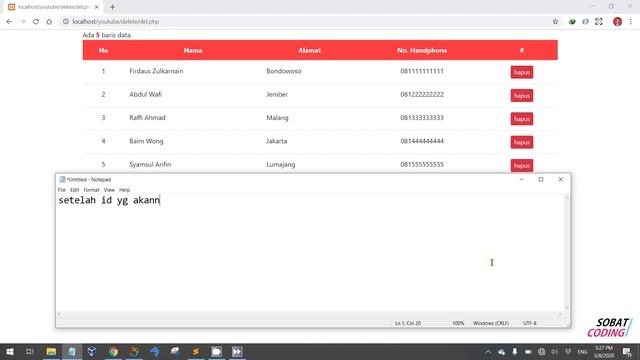Open the volume control tray icon

coord(555,352)
